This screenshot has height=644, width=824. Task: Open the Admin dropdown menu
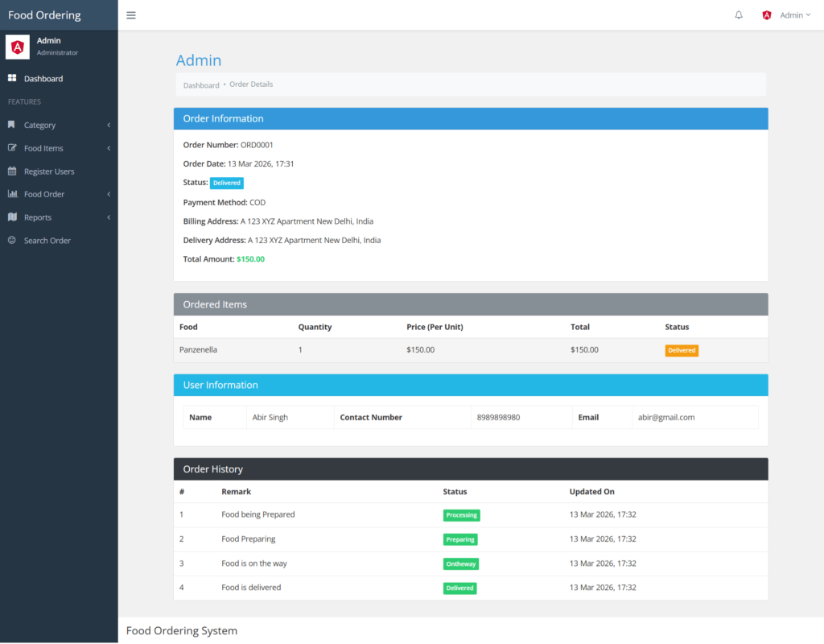(793, 14)
